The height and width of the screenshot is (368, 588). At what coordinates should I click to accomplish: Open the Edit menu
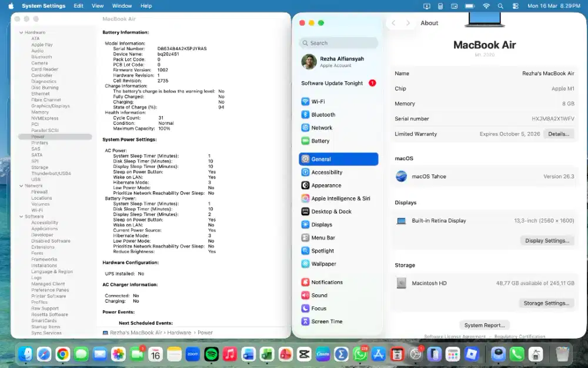78,6
